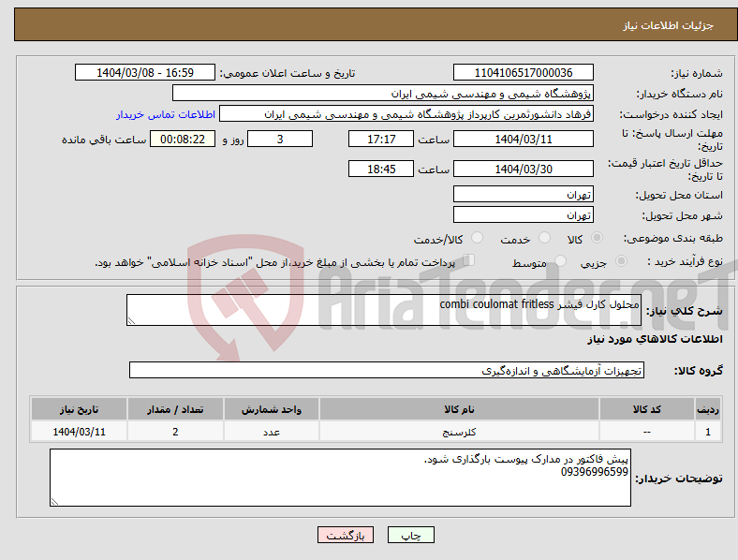Click the buyer organization name field
The width and height of the screenshot is (738, 560).
pyautogui.click(x=383, y=93)
